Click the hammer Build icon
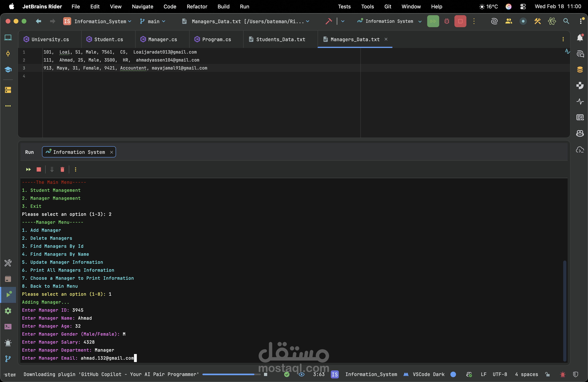The width and height of the screenshot is (588, 382). click(329, 21)
